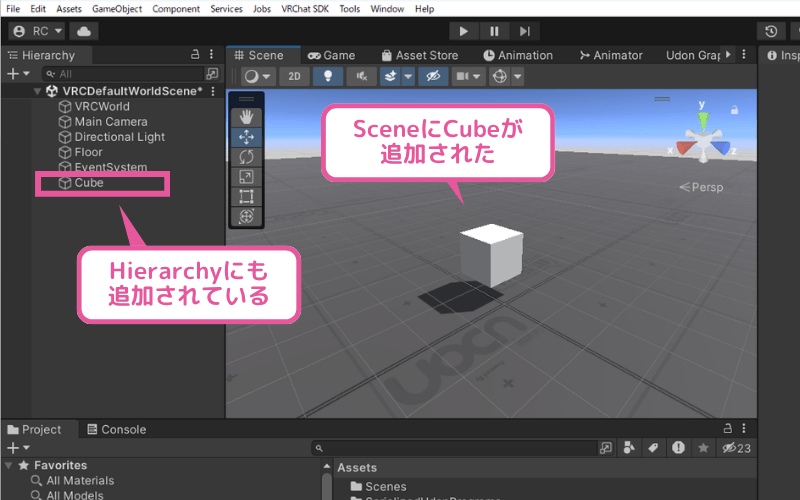Image resolution: width=800 pixels, height=500 pixels.
Task: Open Project search-by-label filter icon
Action: click(x=653, y=448)
